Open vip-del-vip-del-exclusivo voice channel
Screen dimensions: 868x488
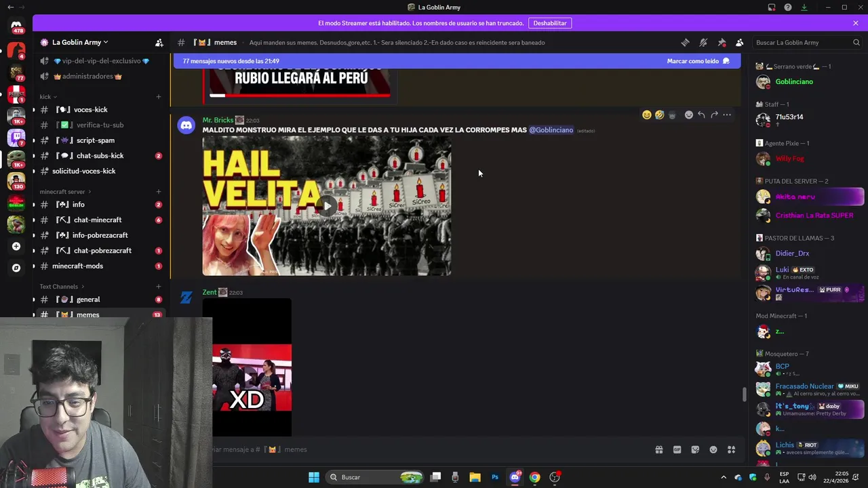tap(100, 61)
